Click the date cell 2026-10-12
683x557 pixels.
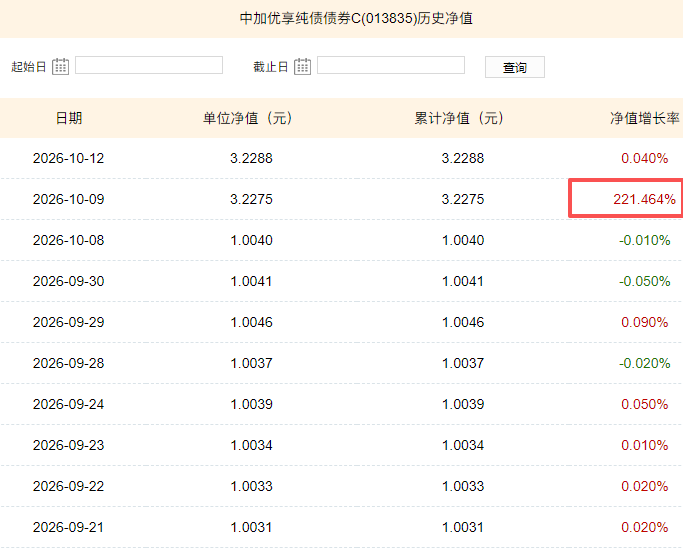pyautogui.click(x=68, y=158)
